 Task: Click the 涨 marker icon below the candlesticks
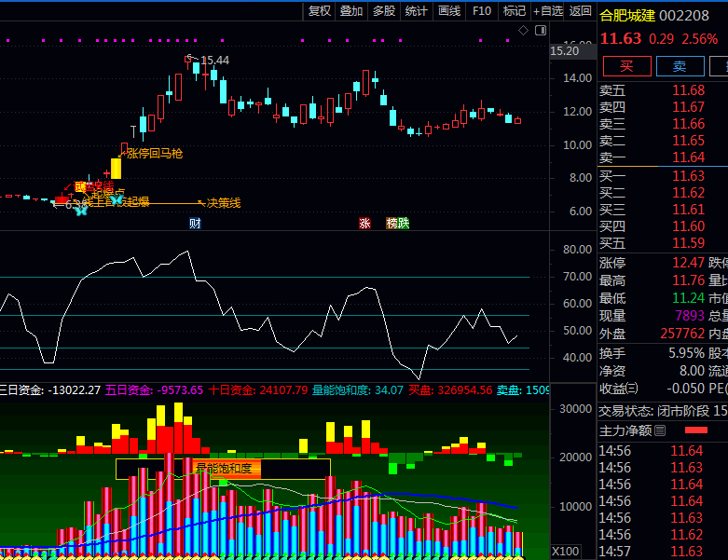click(x=364, y=224)
